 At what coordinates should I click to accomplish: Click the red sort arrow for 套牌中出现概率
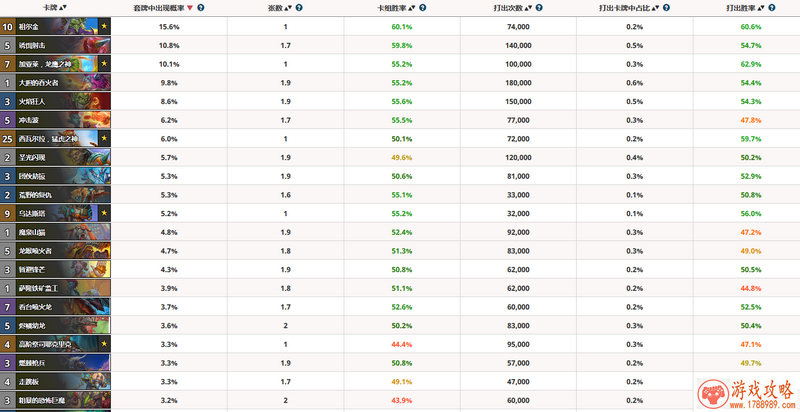191,8
